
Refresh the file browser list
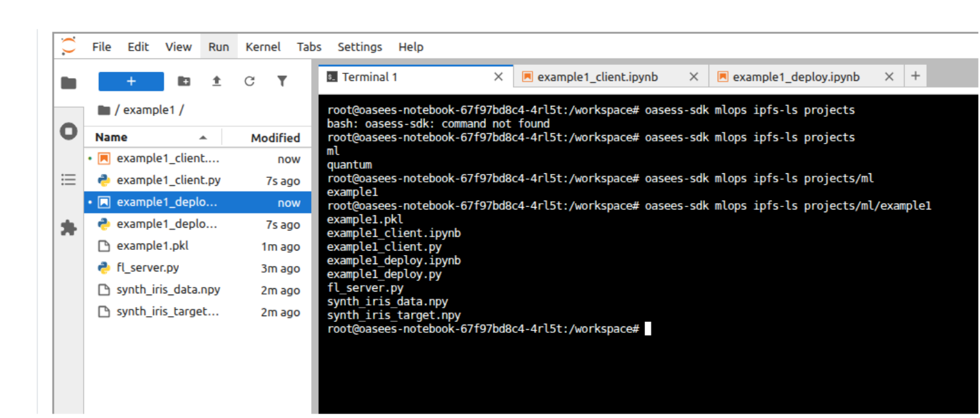point(249,81)
